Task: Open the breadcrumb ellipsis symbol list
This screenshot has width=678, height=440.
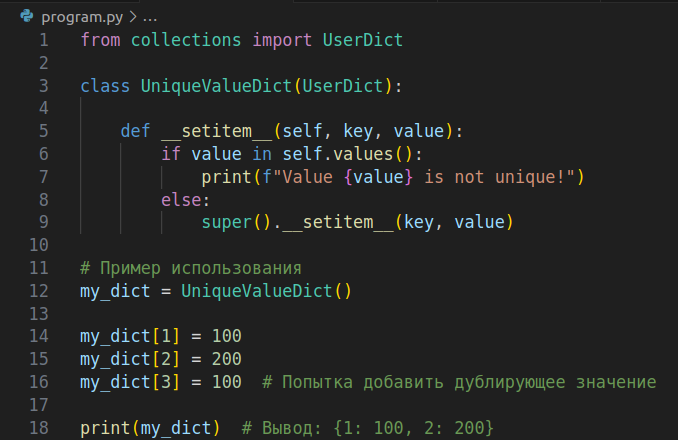Action: point(150,19)
